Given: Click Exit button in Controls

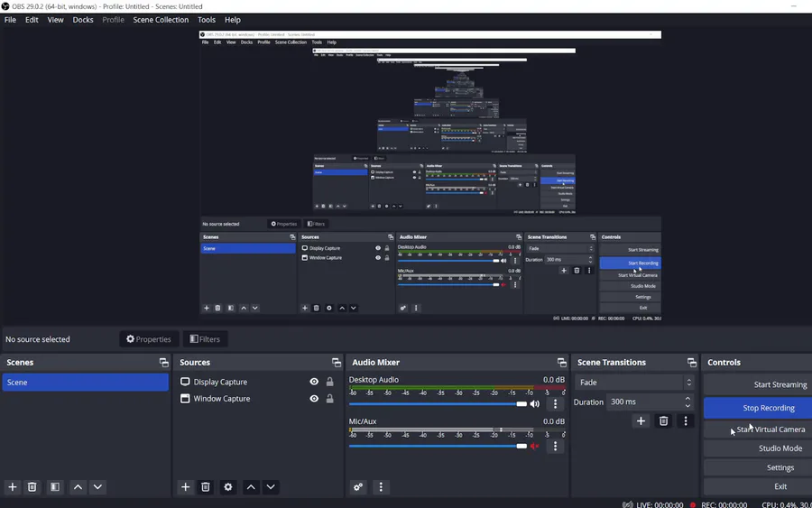Looking at the screenshot, I should pyautogui.click(x=758, y=486).
